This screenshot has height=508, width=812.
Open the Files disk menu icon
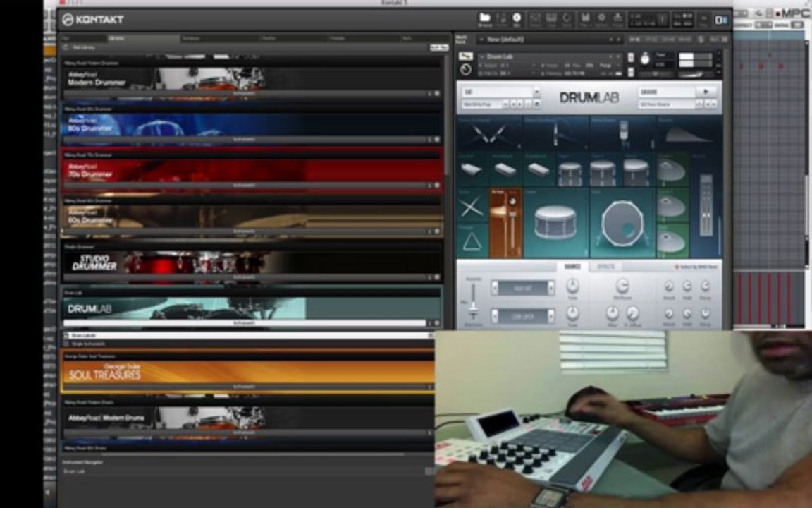[585, 20]
